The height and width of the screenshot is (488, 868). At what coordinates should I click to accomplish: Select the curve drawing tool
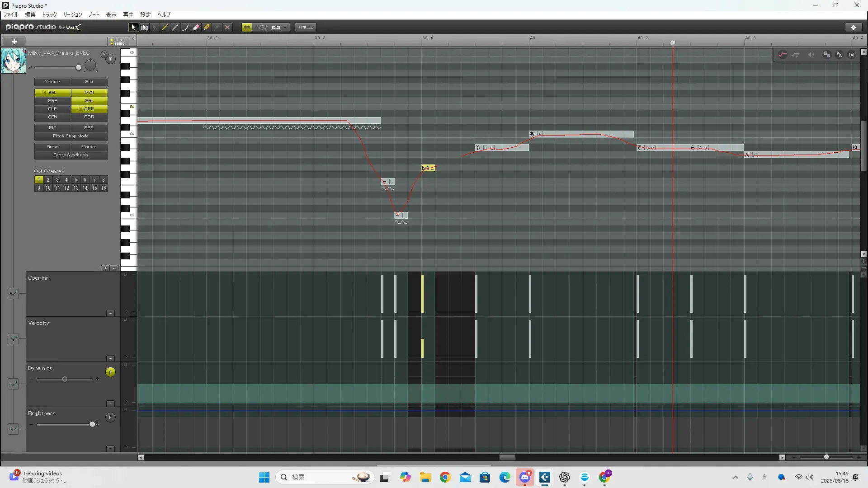186,28
